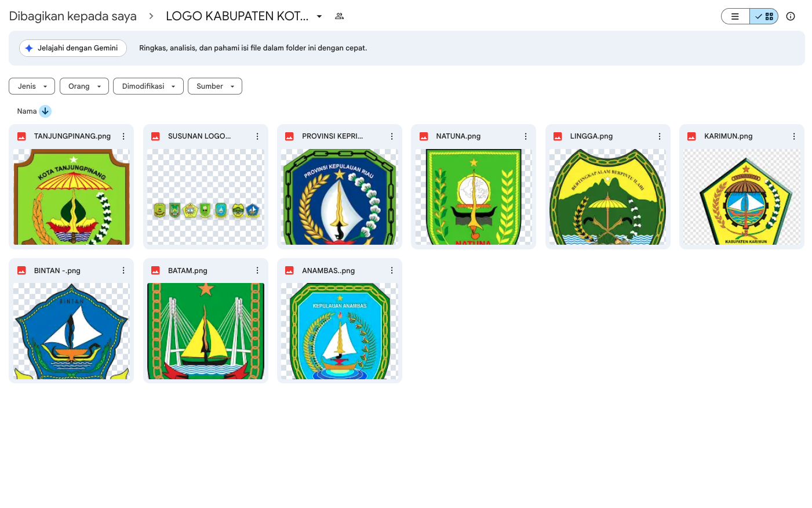Click the shared people icon by folder name
The height and width of the screenshot is (508, 812).
340,16
